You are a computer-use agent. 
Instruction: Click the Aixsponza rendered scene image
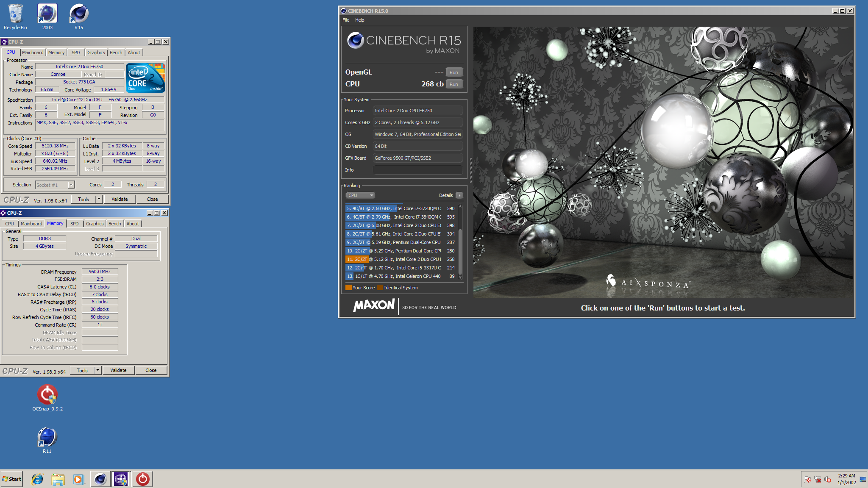pos(663,162)
